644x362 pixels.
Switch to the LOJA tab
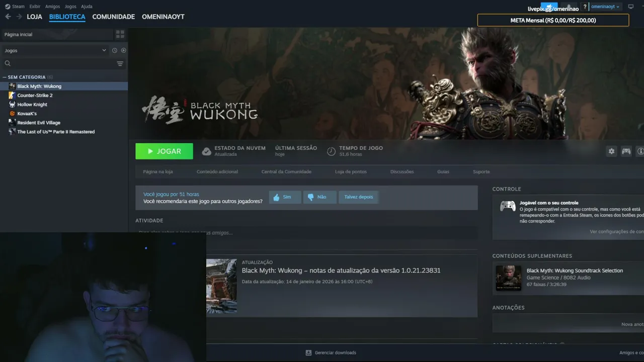(x=34, y=17)
